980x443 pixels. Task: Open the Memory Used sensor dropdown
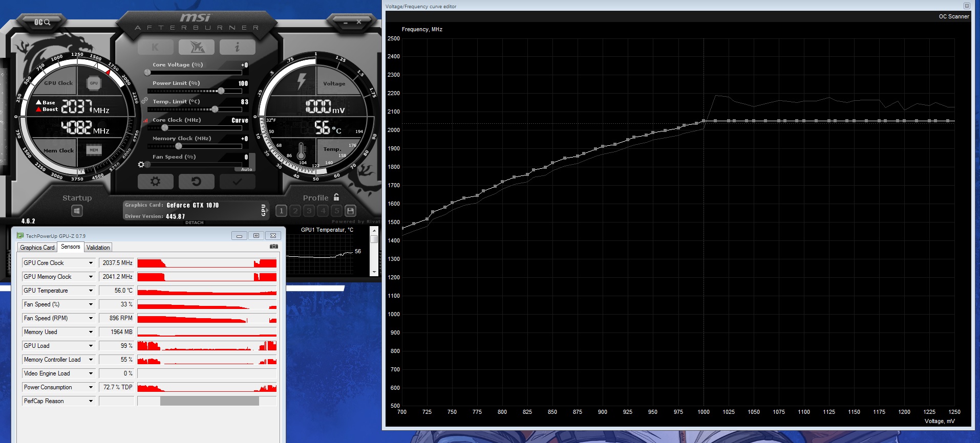[91, 332]
